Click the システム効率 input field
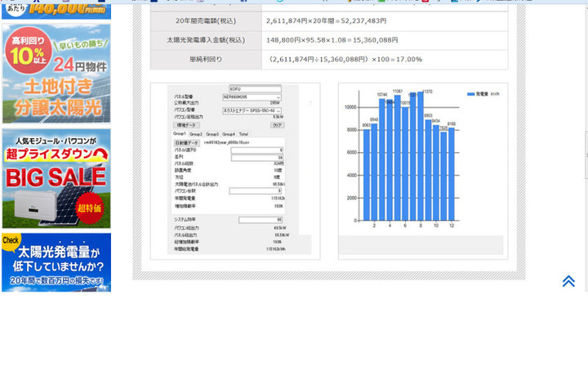The width and height of the screenshot is (588, 367). coord(261,220)
